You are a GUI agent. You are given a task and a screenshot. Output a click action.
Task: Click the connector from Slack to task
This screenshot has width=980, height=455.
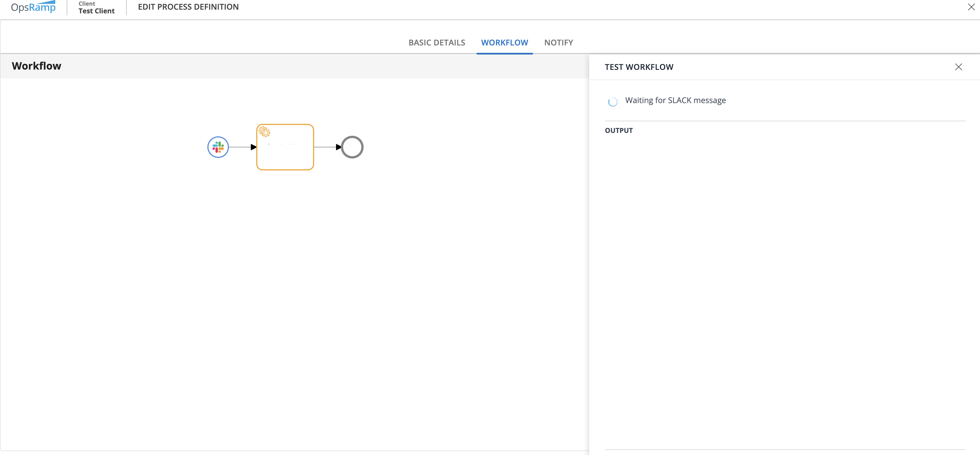point(240,147)
